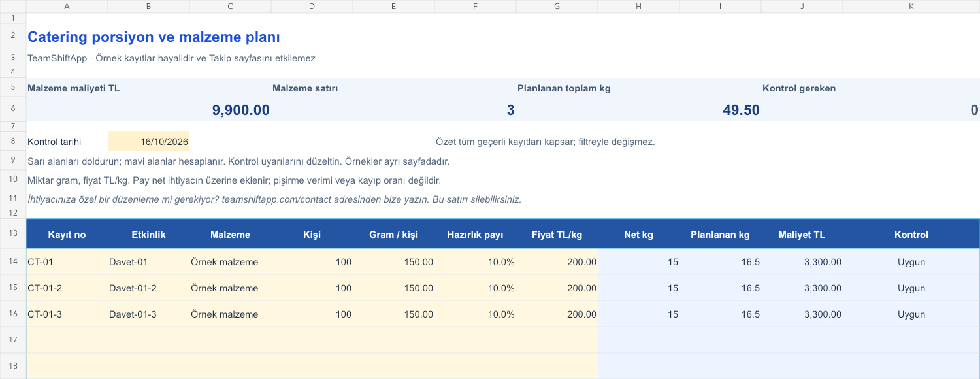Viewport: 980px width, 379px height.
Task: Select row 17 header
Action: (13, 340)
